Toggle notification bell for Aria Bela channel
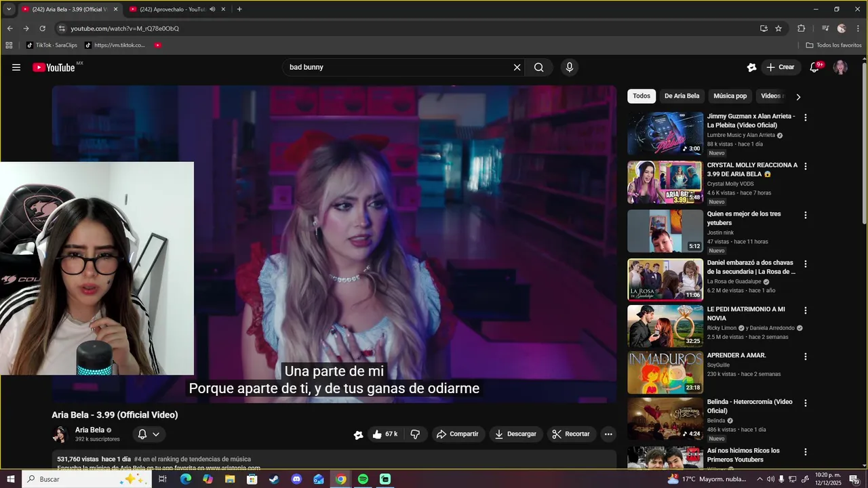Screen dimensions: 868x488 [149, 434]
